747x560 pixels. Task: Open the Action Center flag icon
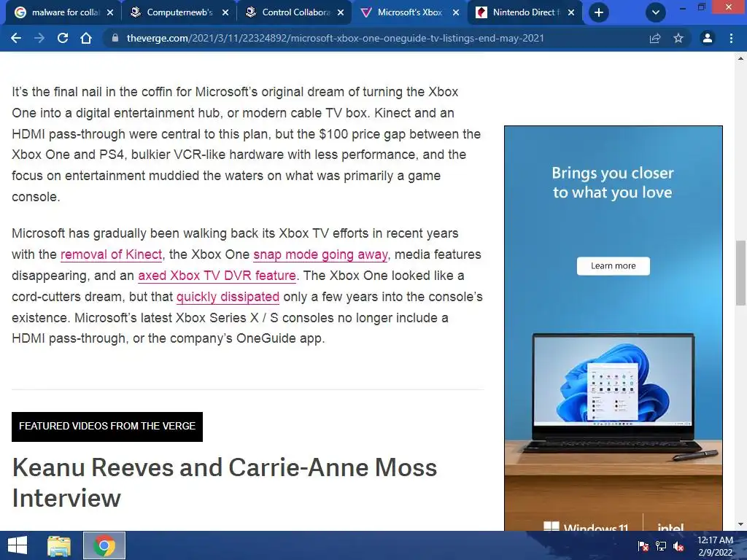tap(643, 546)
